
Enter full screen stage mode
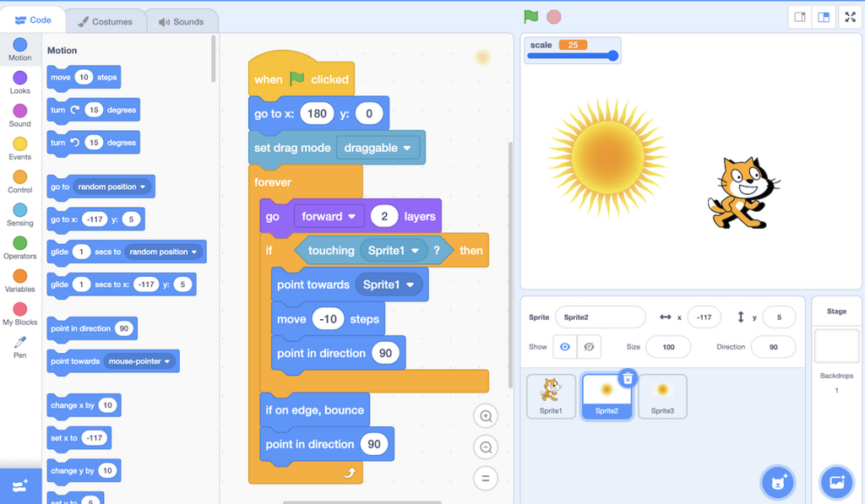tap(850, 17)
